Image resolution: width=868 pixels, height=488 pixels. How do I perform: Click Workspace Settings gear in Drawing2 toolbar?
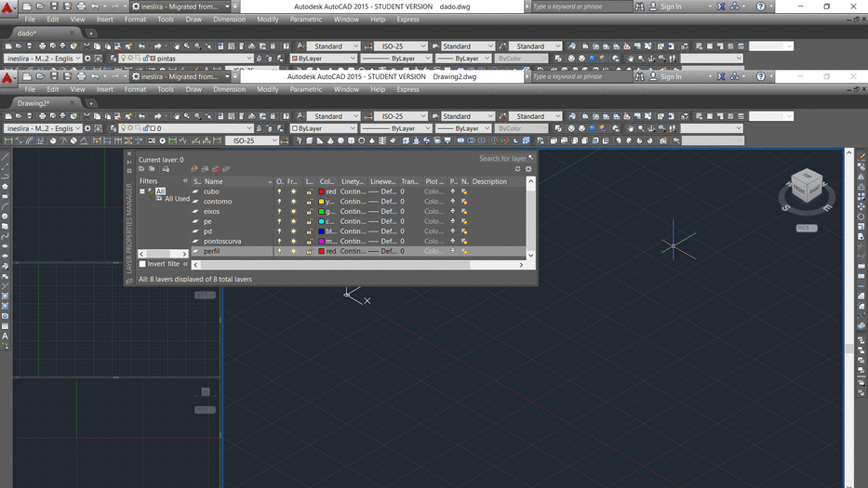point(87,128)
